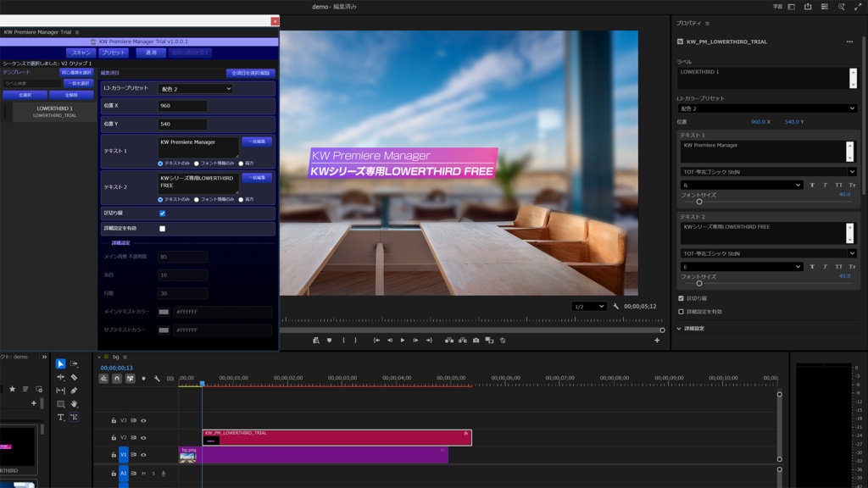
Task: Open L3-カラープリセット dropdown in KW Manager
Action: pos(196,88)
